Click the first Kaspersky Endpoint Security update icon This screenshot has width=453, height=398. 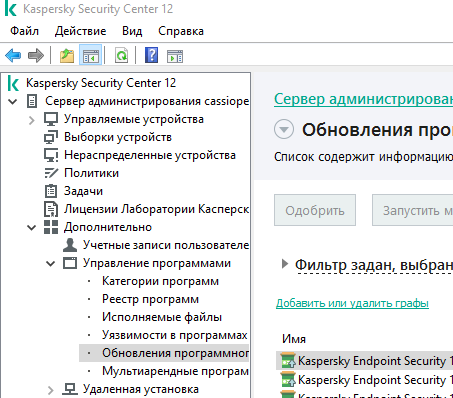coord(288,361)
